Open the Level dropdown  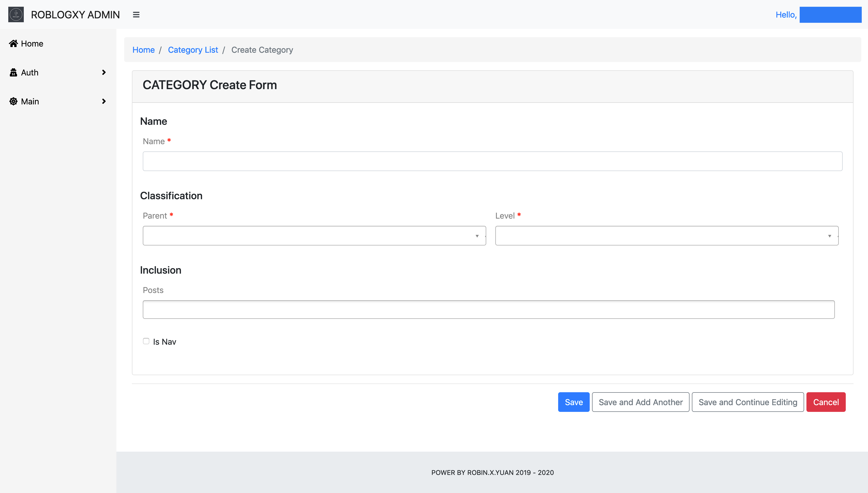666,236
